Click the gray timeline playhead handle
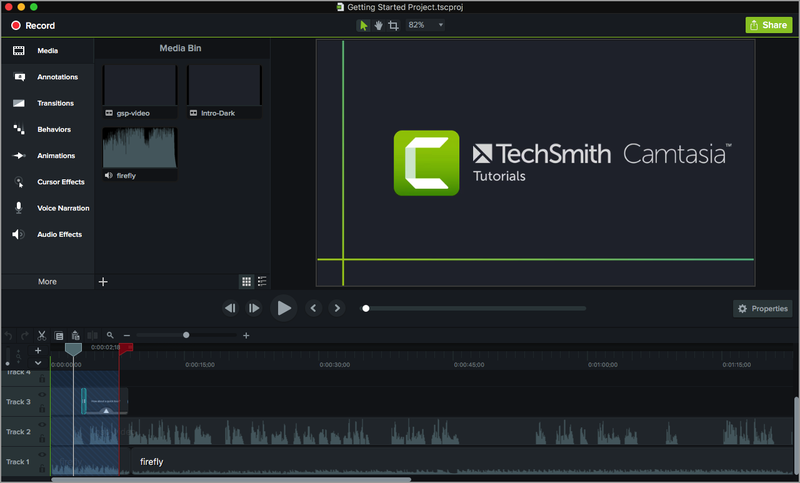 pyautogui.click(x=73, y=349)
